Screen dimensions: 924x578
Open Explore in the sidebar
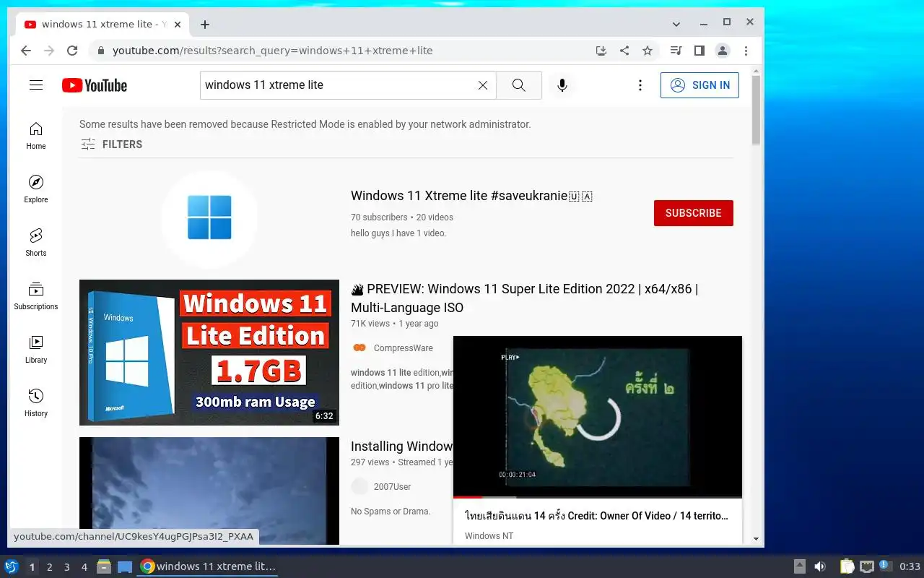point(36,189)
